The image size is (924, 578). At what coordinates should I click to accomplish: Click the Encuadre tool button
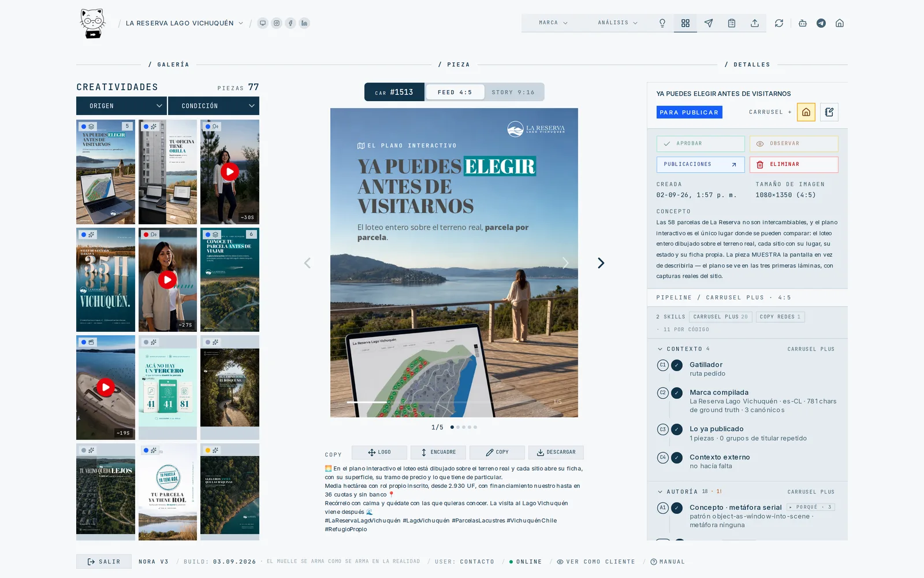click(x=438, y=453)
